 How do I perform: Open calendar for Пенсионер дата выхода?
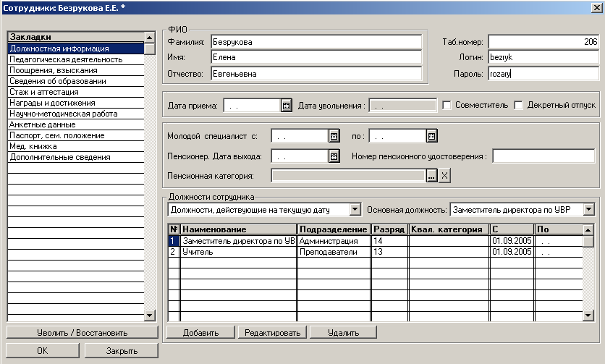tap(334, 156)
